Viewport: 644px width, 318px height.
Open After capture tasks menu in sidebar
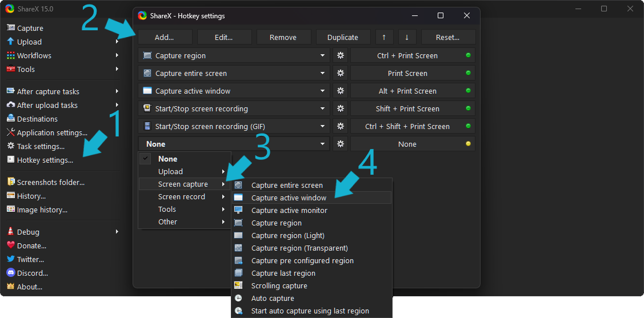(x=62, y=91)
